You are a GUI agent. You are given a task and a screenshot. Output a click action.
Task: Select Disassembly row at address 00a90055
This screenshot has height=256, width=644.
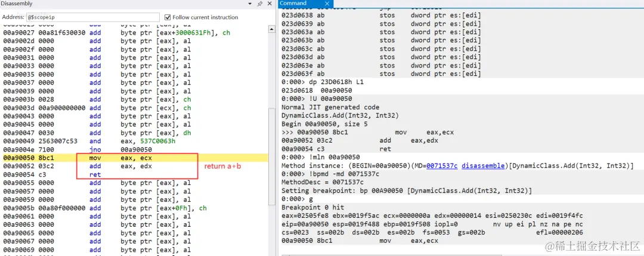click(x=135, y=183)
